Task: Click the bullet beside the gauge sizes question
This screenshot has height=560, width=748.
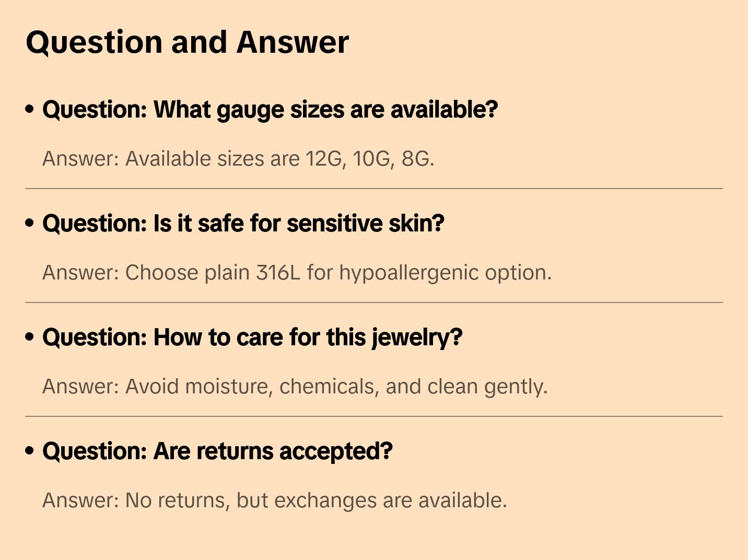Action: 30,110
